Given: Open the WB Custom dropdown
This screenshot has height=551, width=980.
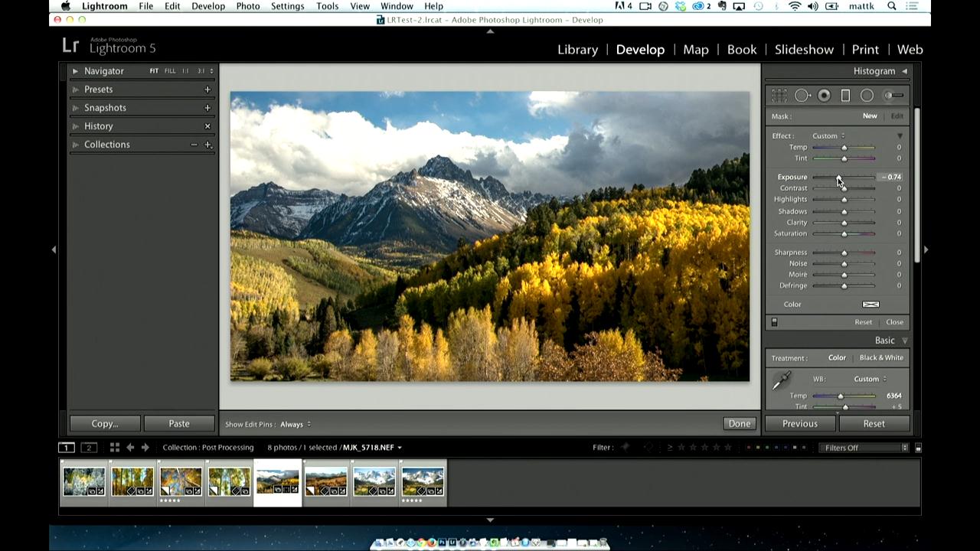Looking at the screenshot, I should (871, 379).
